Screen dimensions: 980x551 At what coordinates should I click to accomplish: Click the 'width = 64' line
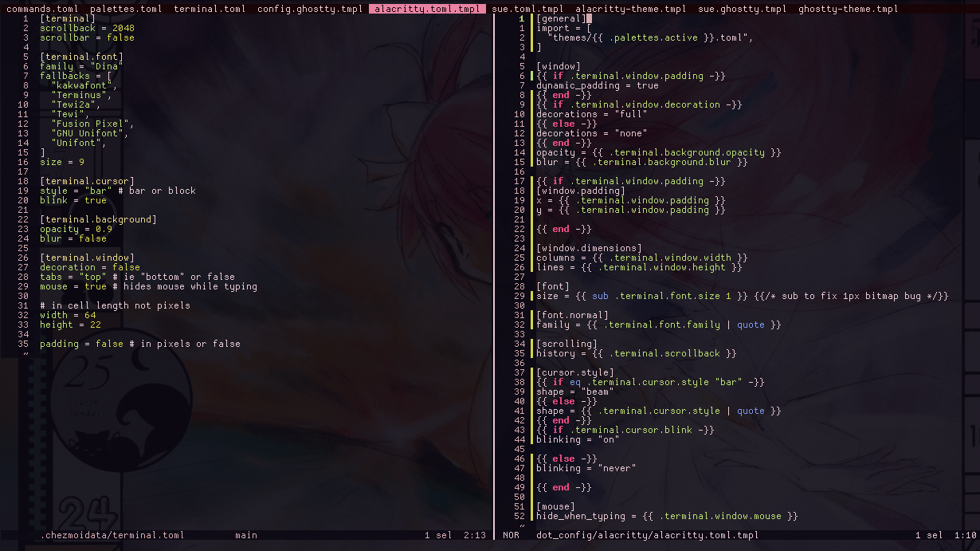pyautogui.click(x=68, y=315)
